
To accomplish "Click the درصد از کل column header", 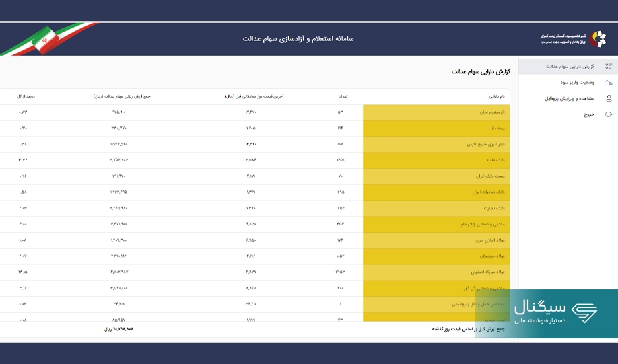I will 25,96.
